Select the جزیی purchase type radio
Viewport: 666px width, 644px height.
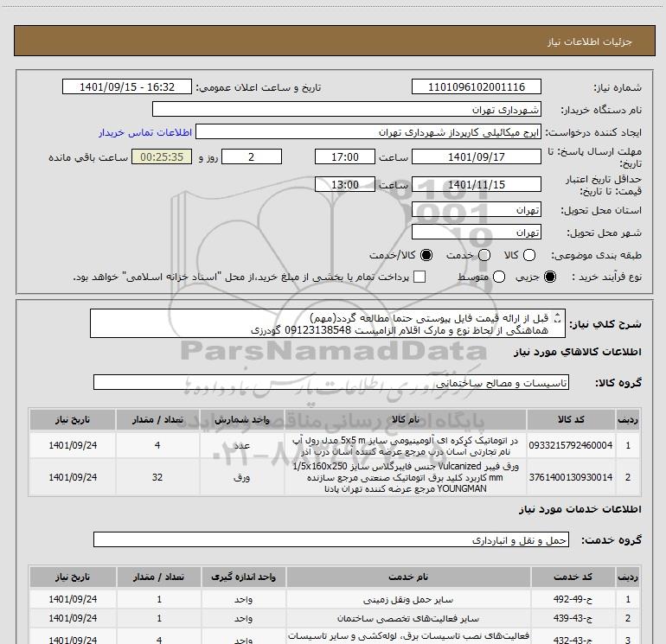click(550, 277)
